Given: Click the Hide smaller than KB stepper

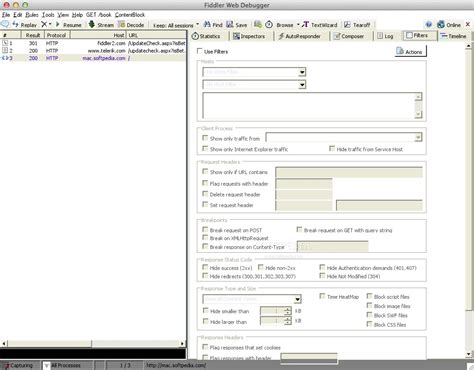Looking at the screenshot, I should tap(288, 311).
